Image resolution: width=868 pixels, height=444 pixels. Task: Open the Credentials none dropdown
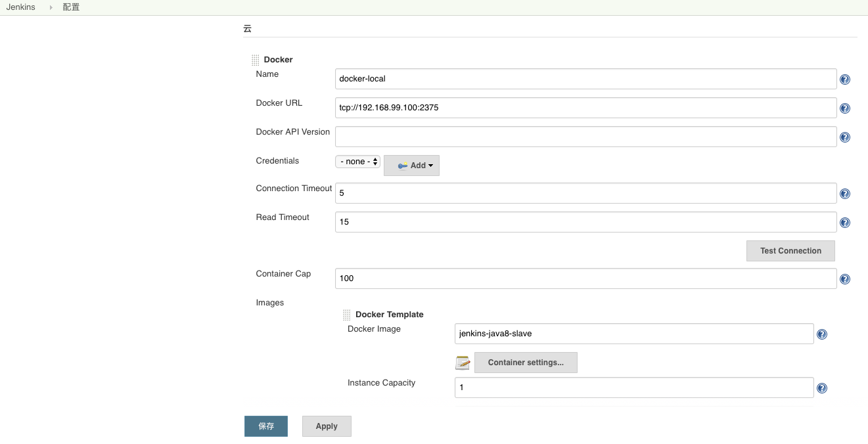click(357, 162)
